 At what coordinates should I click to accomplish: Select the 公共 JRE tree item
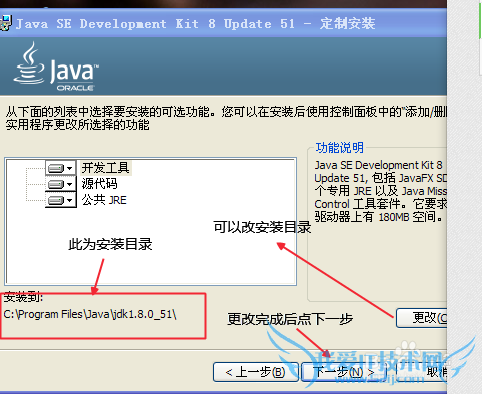104,200
